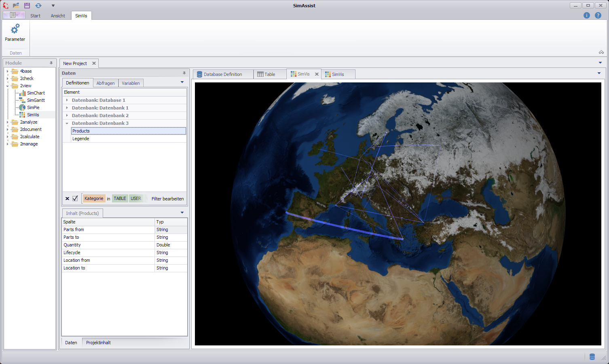Select the Quantity column row
This screenshot has width=609, height=364.
(x=125, y=245)
